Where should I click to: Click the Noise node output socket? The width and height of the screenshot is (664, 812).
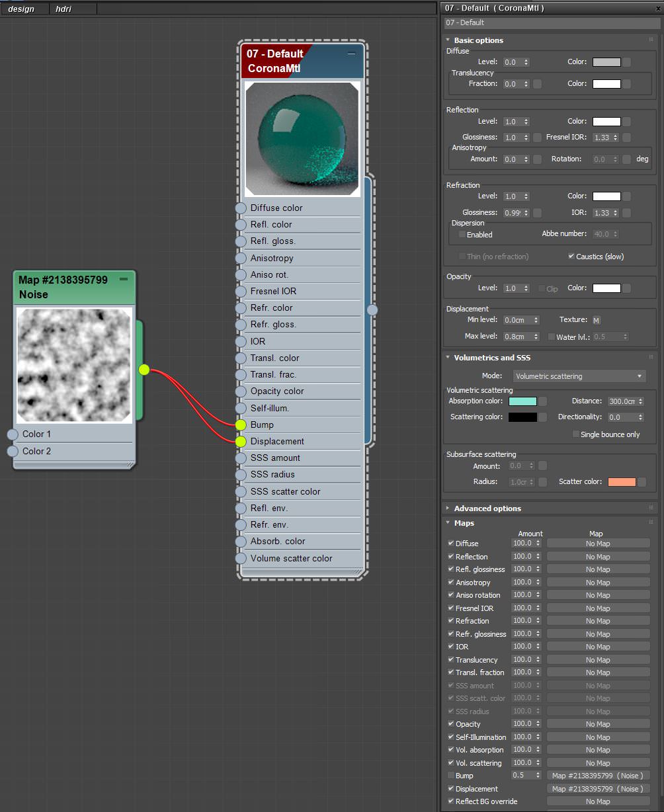[144, 370]
